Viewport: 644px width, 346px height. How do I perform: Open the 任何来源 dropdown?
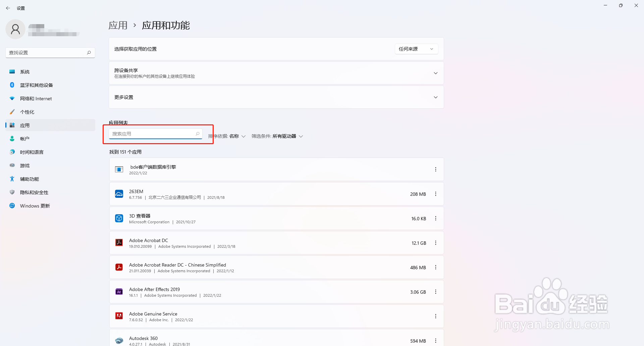click(x=416, y=49)
